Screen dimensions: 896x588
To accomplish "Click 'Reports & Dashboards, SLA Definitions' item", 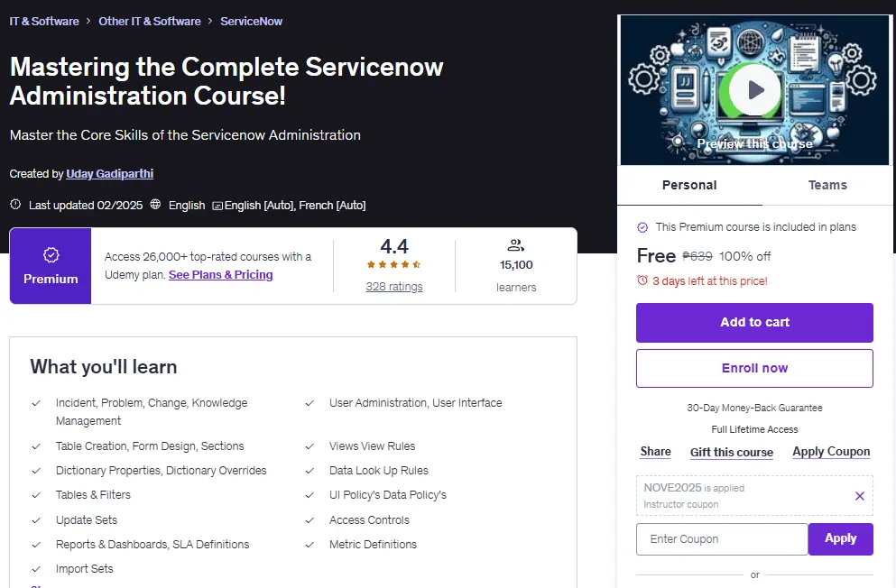I will tap(152, 545).
